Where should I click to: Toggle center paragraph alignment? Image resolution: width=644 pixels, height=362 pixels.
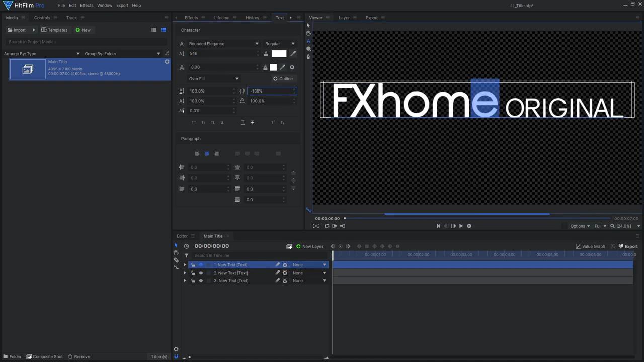[x=207, y=154]
